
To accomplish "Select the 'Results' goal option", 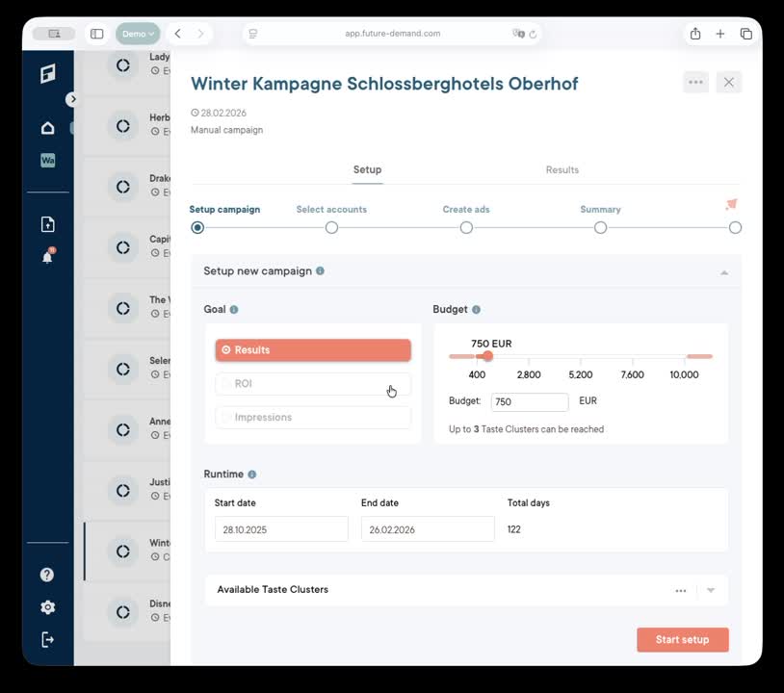I will [313, 350].
